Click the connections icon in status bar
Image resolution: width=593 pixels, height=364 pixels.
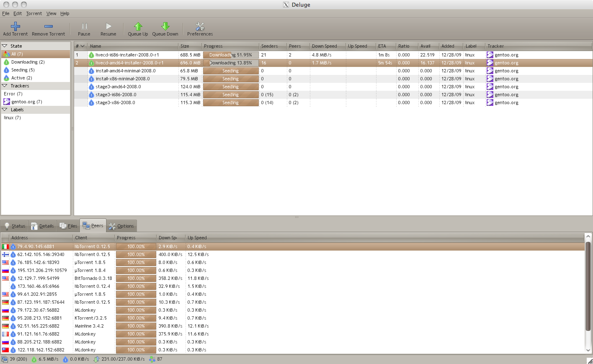[x=5, y=359]
